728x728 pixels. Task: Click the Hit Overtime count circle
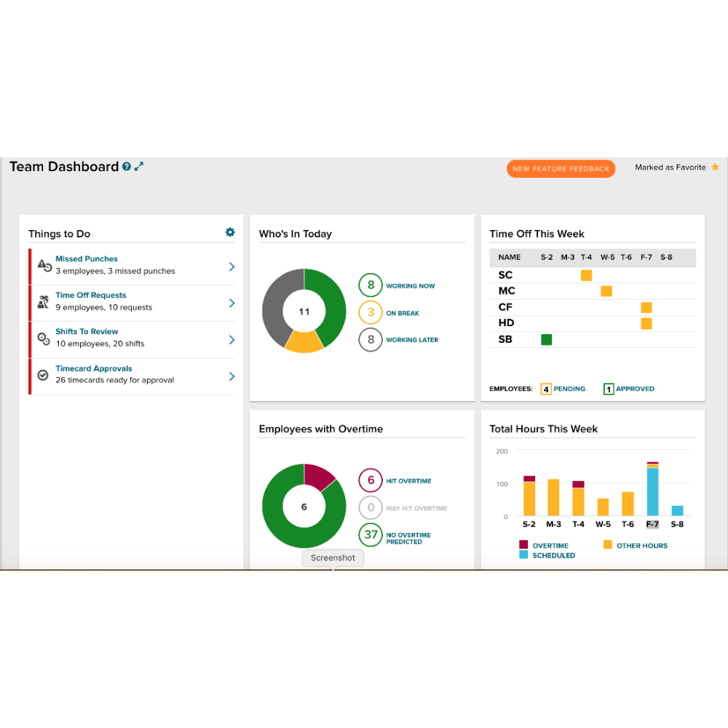[x=371, y=480]
